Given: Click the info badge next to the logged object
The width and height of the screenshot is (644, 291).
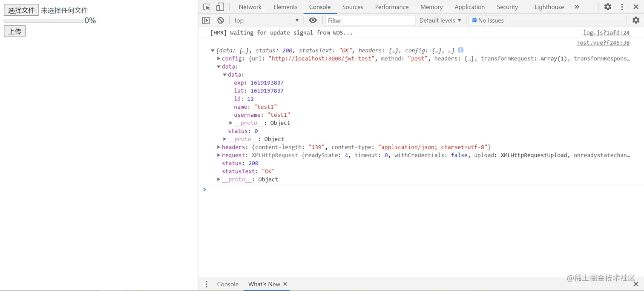Looking at the screenshot, I should [461, 50].
